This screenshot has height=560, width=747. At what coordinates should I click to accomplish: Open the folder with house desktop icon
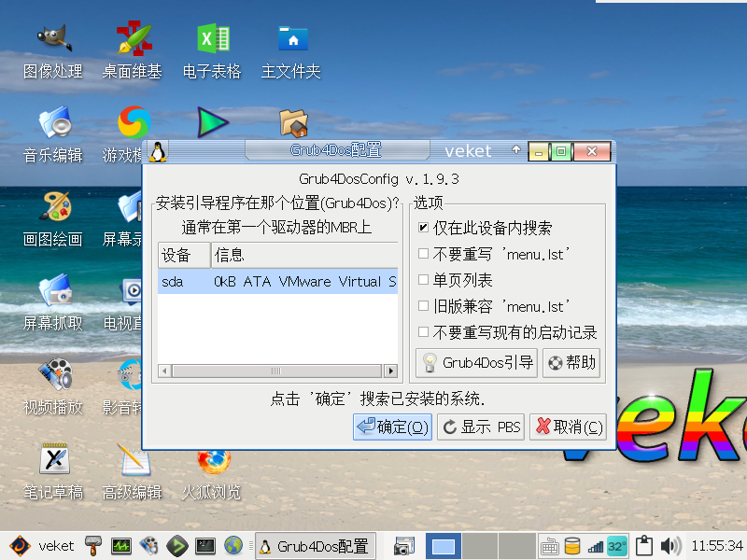click(293, 123)
